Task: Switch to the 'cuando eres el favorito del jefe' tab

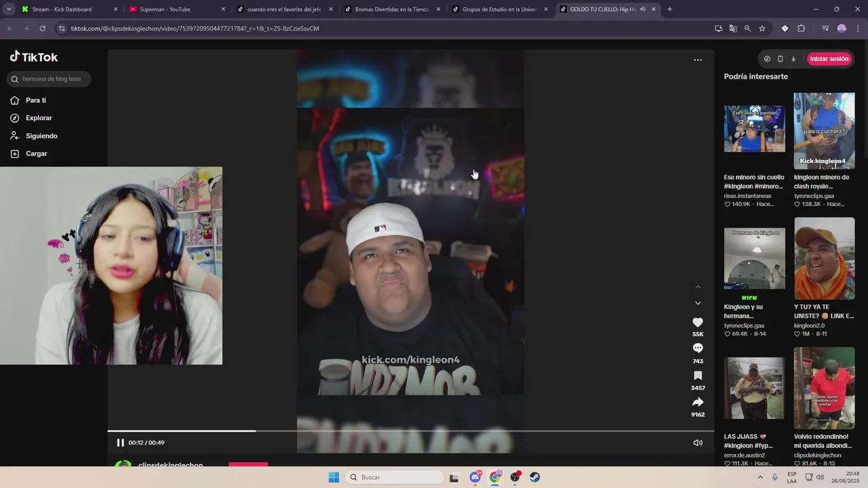Action: pos(283,9)
